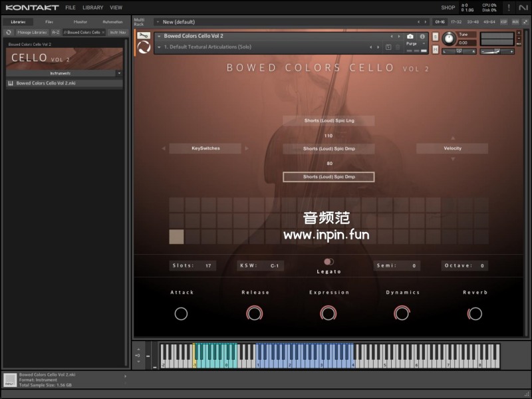Image resolution: width=532 pixels, height=399 pixels.
Task: Select next instrument with the right arrow
Action: [x=398, y=37]
